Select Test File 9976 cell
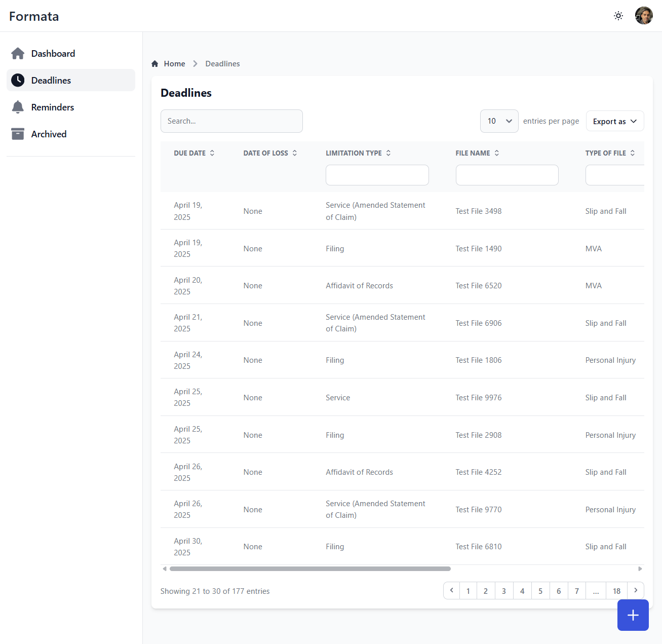Screen dimensions: 662x644 click(x=479, y=398)
